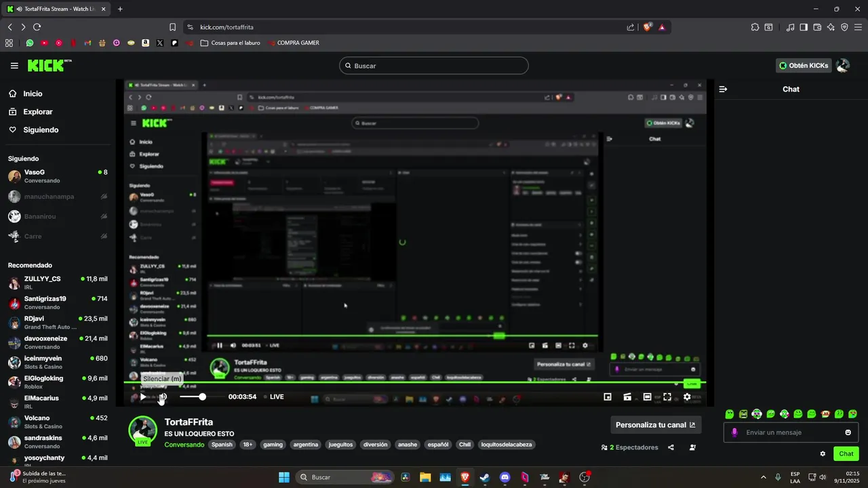Open video player settings gear

(687, 396)
